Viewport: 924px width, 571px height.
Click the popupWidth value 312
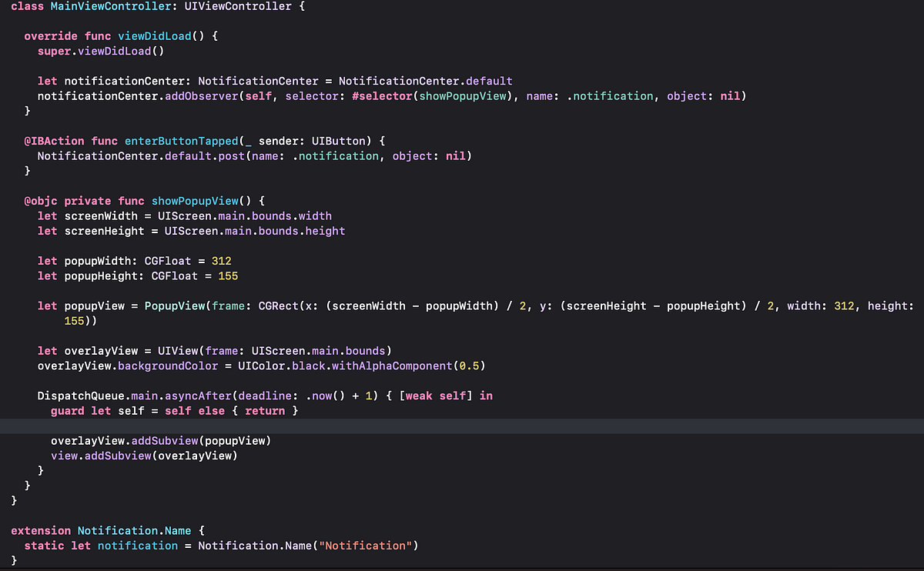222,261
